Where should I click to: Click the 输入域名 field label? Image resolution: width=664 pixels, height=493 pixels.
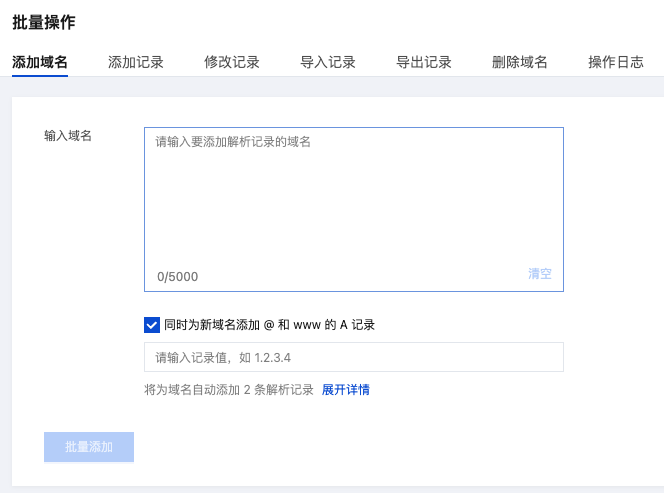[68, 135]
